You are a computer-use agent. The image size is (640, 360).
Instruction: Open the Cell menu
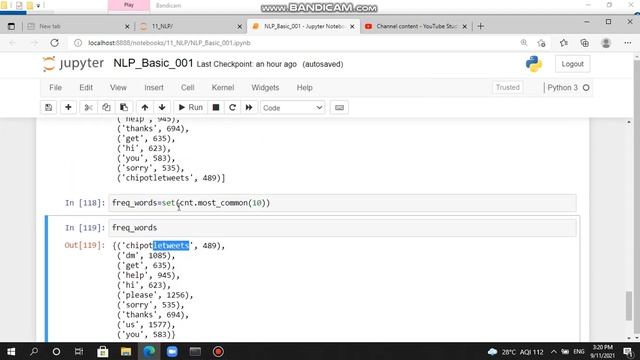(x=188, y=88)
